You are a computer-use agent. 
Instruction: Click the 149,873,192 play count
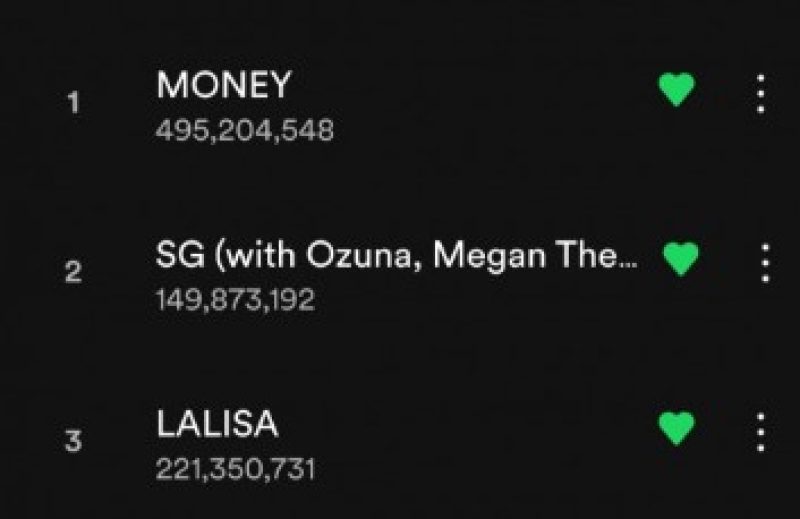tap(235, 300)
